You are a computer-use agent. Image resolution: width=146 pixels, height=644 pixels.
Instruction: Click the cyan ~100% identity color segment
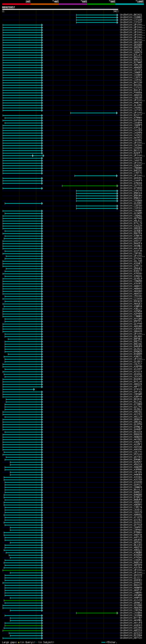130,4
